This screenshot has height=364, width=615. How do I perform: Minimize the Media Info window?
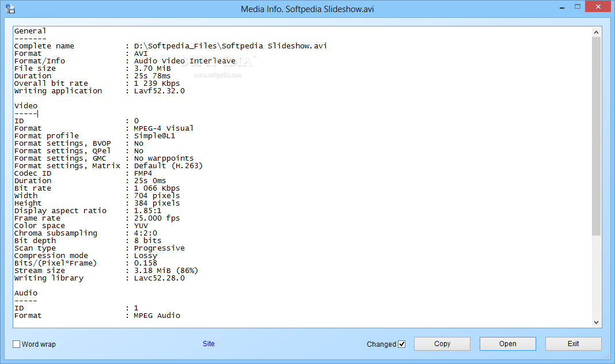click(561, 7)
